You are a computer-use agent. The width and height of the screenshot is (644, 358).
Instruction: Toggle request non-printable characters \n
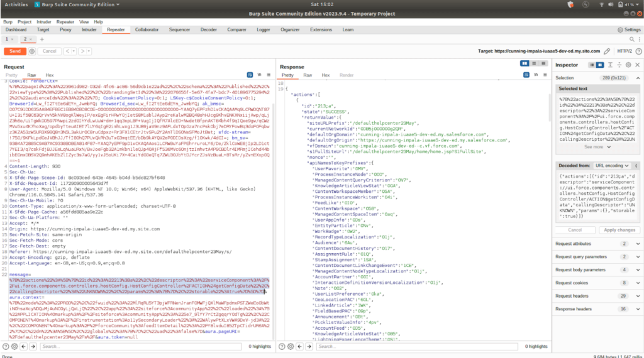(x=259, y=75)
